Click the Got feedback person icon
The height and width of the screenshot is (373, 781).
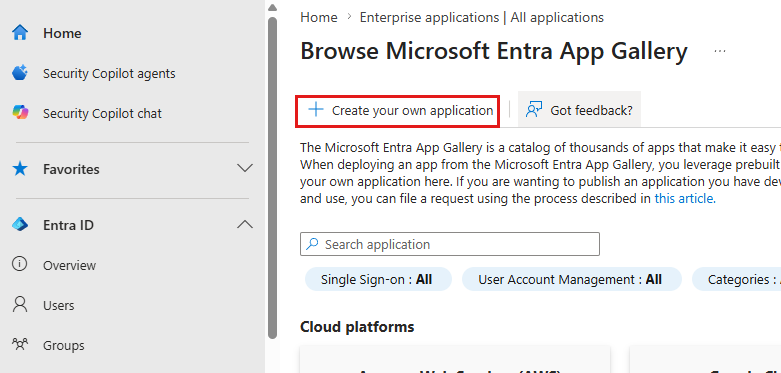point(534,110)
